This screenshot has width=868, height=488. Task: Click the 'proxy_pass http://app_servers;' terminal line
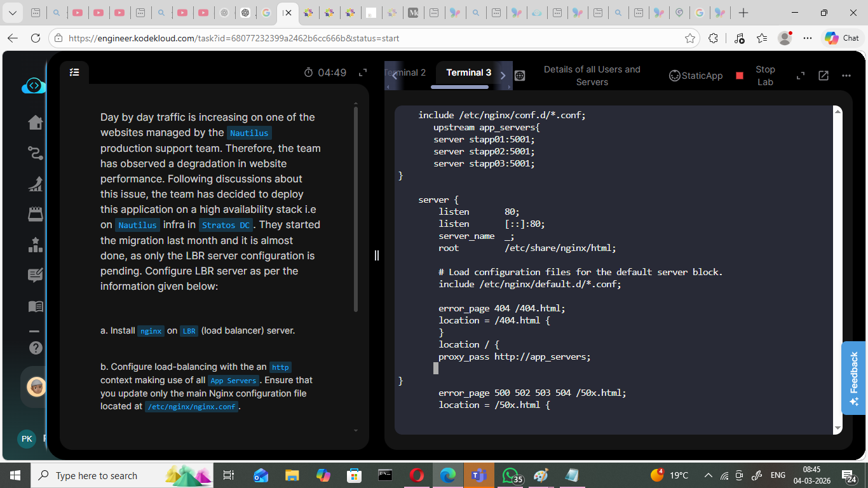point(515,356)
